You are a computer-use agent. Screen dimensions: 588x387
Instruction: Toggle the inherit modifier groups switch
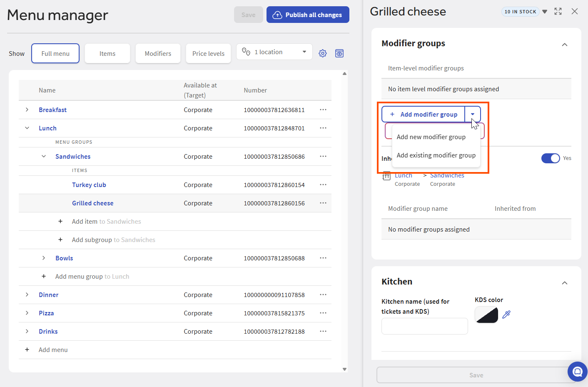point(550,158)
